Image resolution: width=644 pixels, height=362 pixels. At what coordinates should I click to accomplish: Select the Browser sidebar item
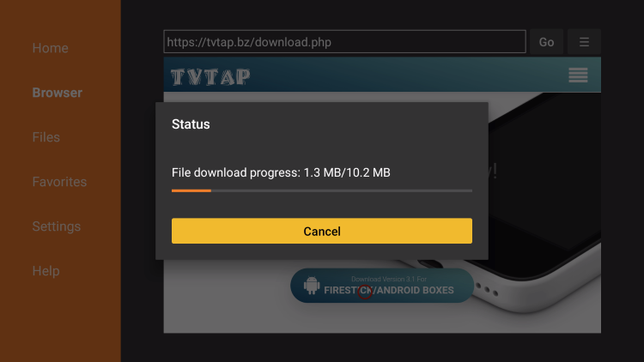[57, 93]
